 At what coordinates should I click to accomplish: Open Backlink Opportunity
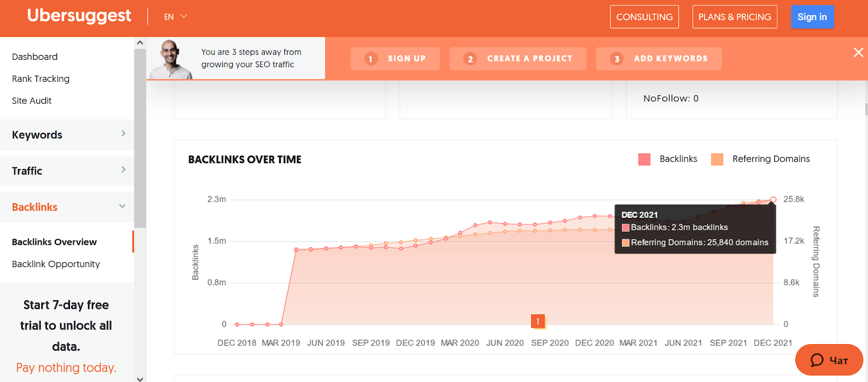point(56,264)
